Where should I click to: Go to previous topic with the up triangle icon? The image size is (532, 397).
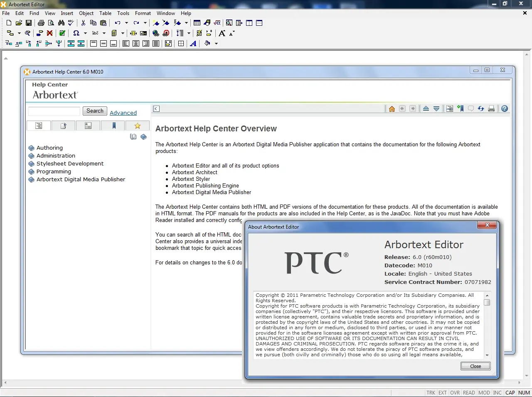point(426,108)
